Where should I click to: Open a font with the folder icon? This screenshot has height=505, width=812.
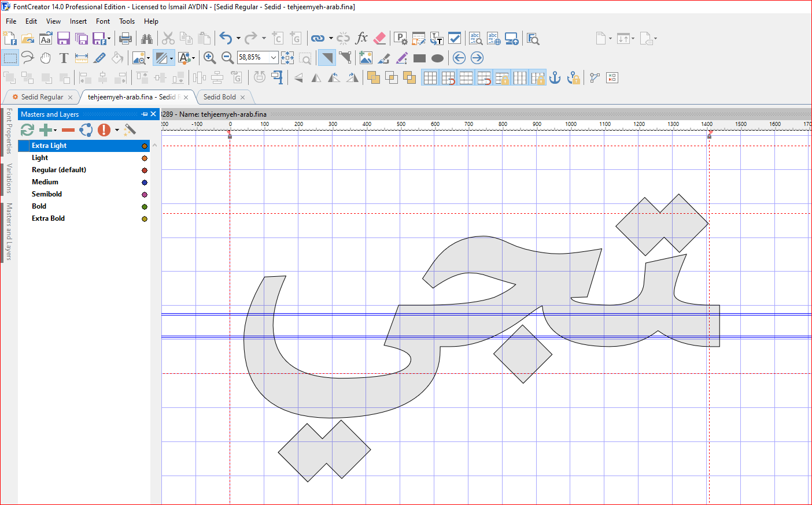pyautogui.click(x=28, y=39)
